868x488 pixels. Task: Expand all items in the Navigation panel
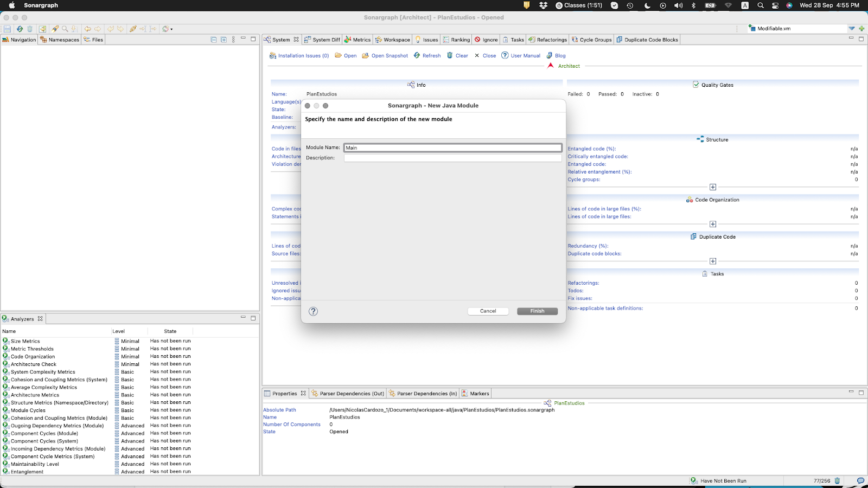tap(224, 40)
